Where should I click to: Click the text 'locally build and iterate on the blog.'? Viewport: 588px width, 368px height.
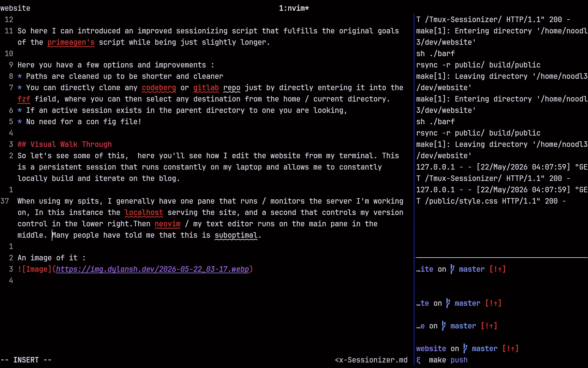[x=99, y=178]
